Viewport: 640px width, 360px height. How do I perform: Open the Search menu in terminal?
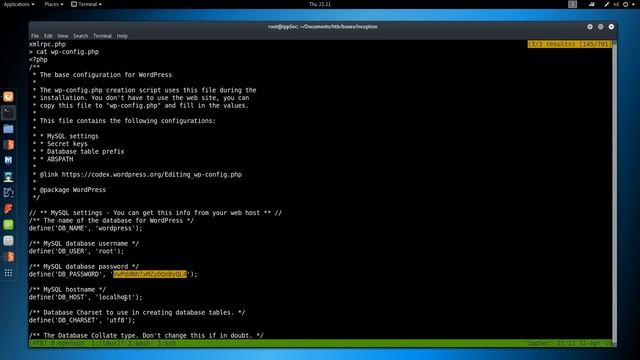click(80, 36)
